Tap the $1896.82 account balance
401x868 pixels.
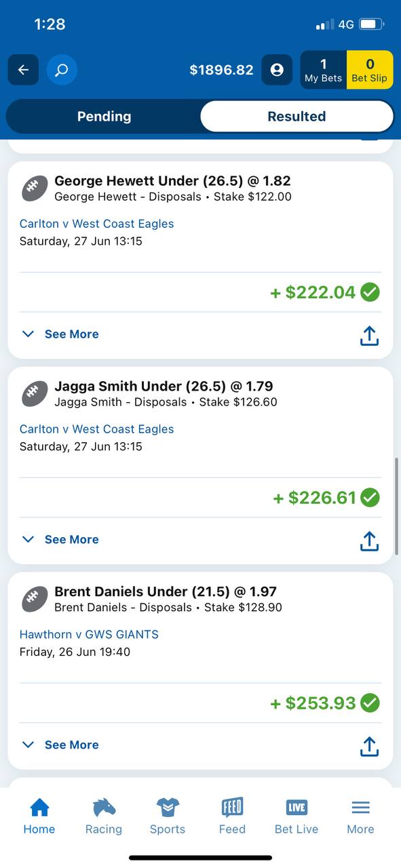click(221, 70)
